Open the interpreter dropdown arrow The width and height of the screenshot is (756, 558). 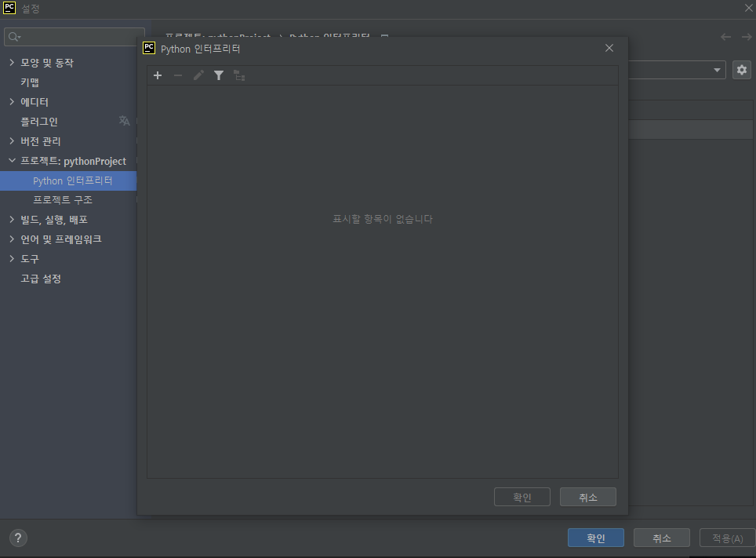(717, 71)
